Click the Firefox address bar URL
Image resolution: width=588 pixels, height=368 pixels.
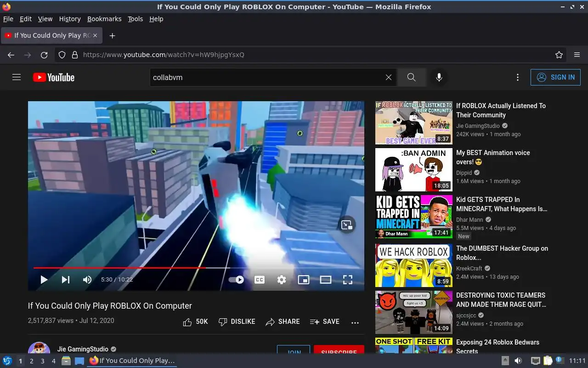point(164,55)
